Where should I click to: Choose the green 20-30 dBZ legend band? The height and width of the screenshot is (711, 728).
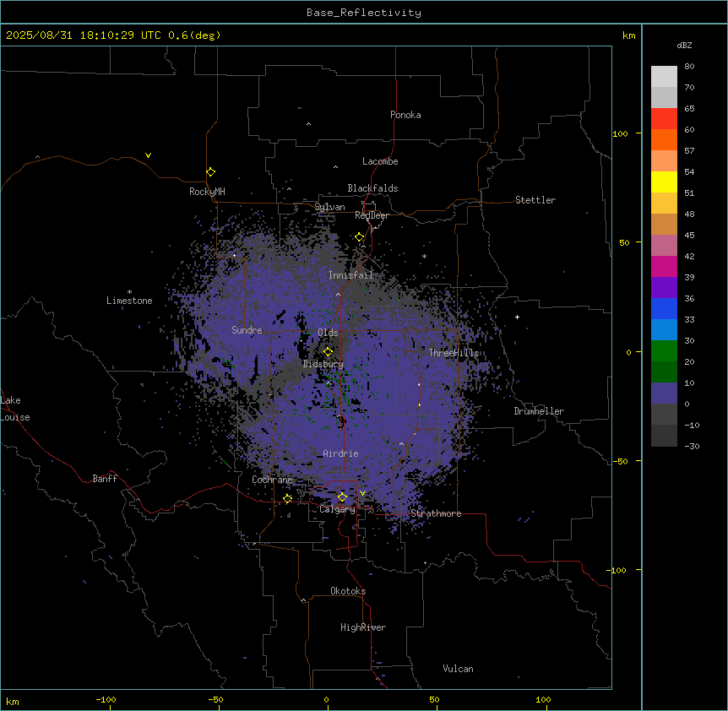(664, 351)
